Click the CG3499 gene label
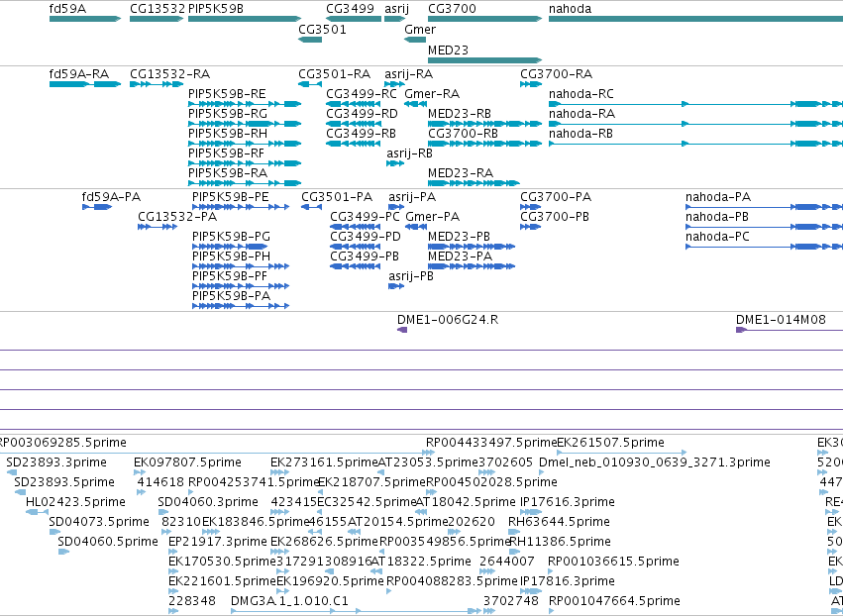The width and height of the screenshot is (843, 616). click(x=350, y=9)
